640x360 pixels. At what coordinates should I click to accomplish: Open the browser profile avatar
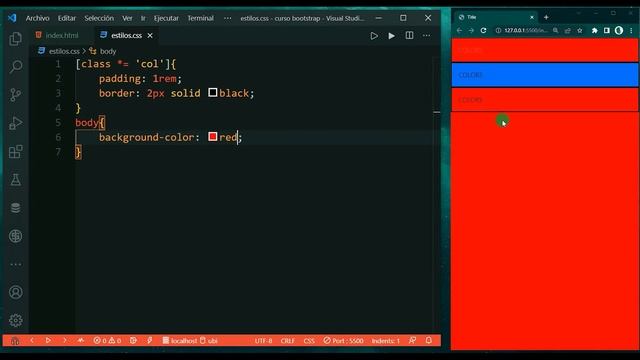coord(619,30)
